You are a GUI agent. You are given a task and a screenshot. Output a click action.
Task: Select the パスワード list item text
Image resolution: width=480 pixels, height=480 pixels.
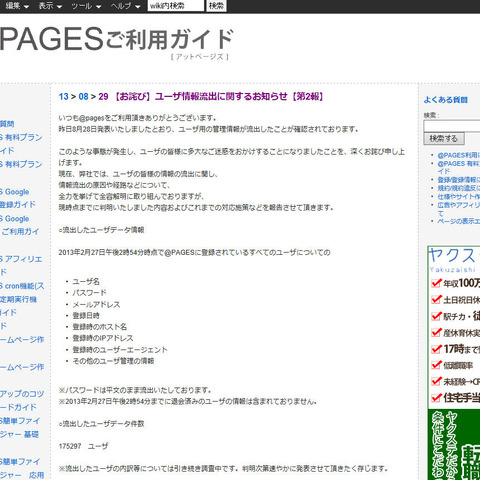pyautogui.click(x=89, y=293)
